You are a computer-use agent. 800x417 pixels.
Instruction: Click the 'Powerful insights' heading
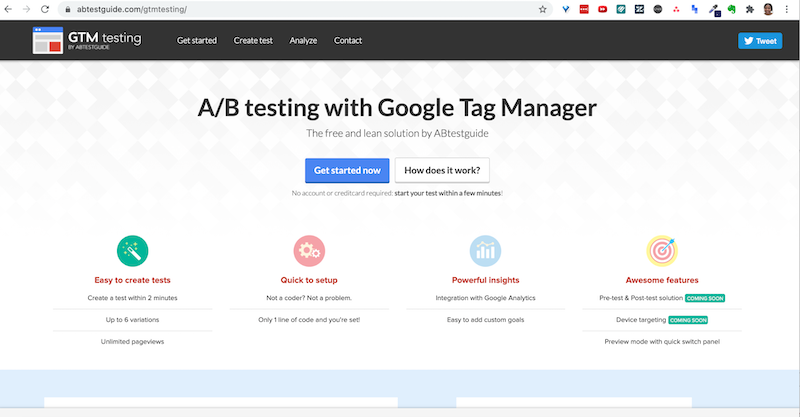pos(486,280)
